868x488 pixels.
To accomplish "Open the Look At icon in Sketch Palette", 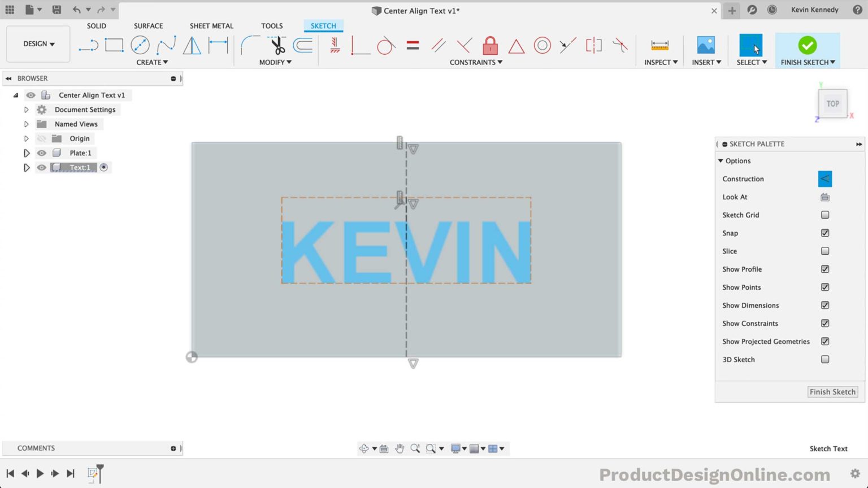I will [x=824, y=197].
